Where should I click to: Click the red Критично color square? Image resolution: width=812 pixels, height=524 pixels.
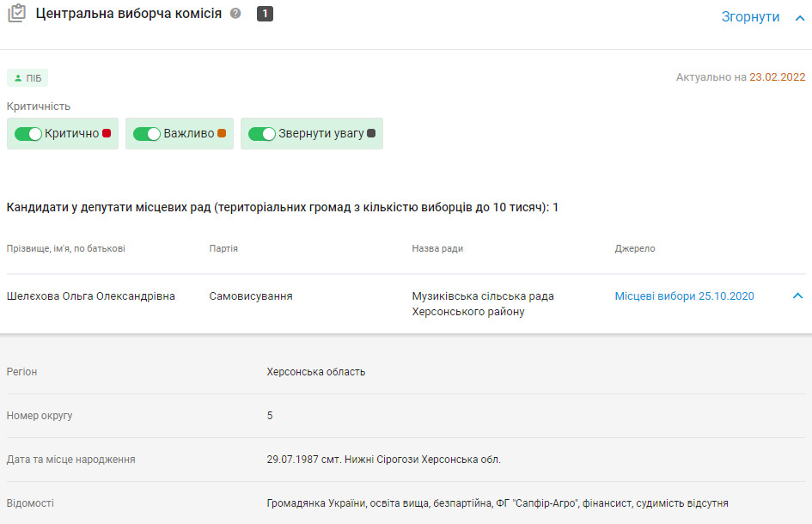pyautogui.click(x=107, y=133)
